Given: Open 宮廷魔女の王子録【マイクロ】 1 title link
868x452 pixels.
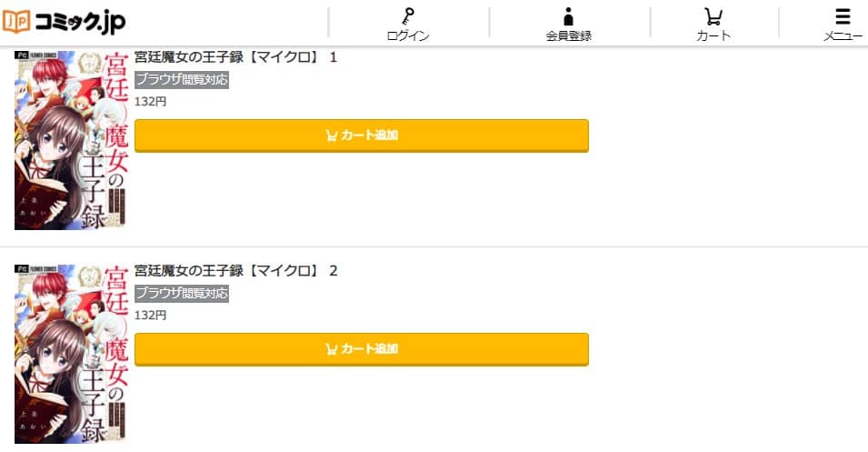Looking at the screenshot, I should coord(235,57).
